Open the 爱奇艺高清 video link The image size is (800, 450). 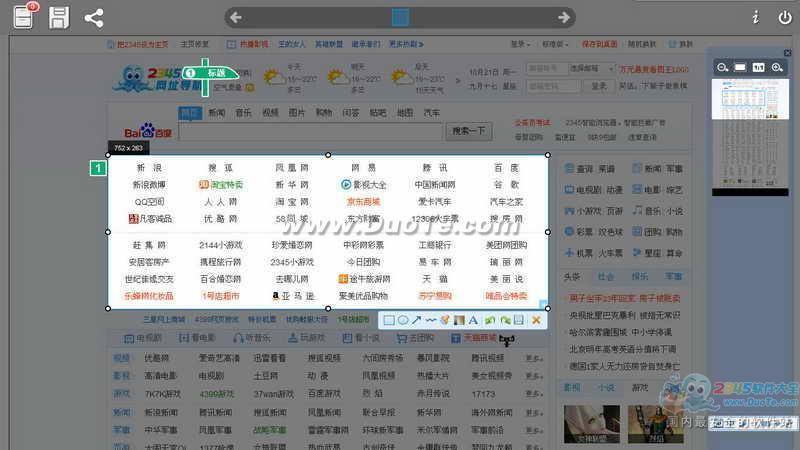coord(219,358)
